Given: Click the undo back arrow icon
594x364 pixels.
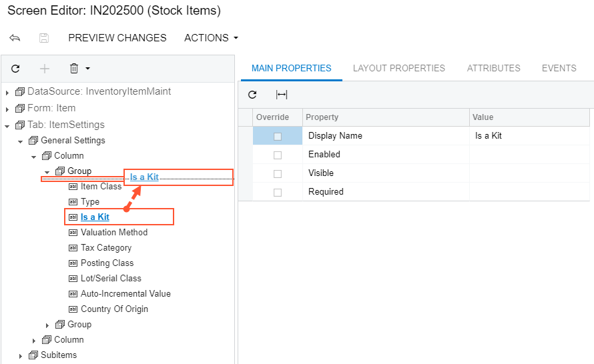Looking at the screenshot, I should point(15,38).
